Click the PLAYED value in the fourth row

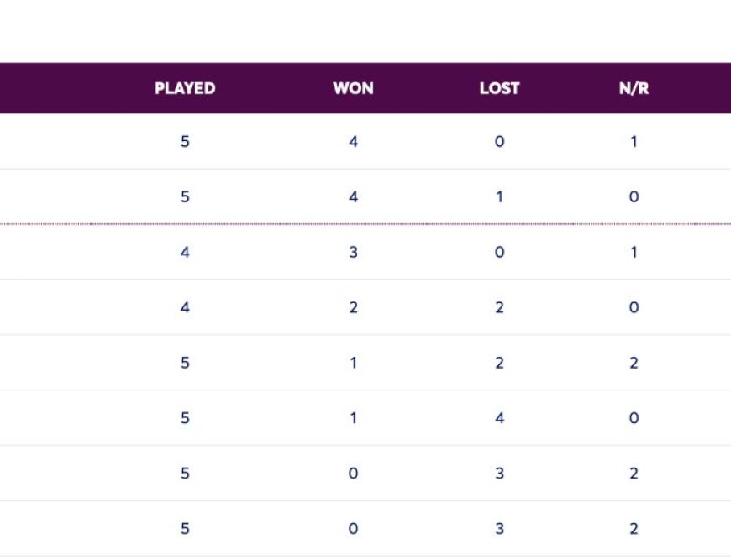pyautogui.click(x=185, y=308)
